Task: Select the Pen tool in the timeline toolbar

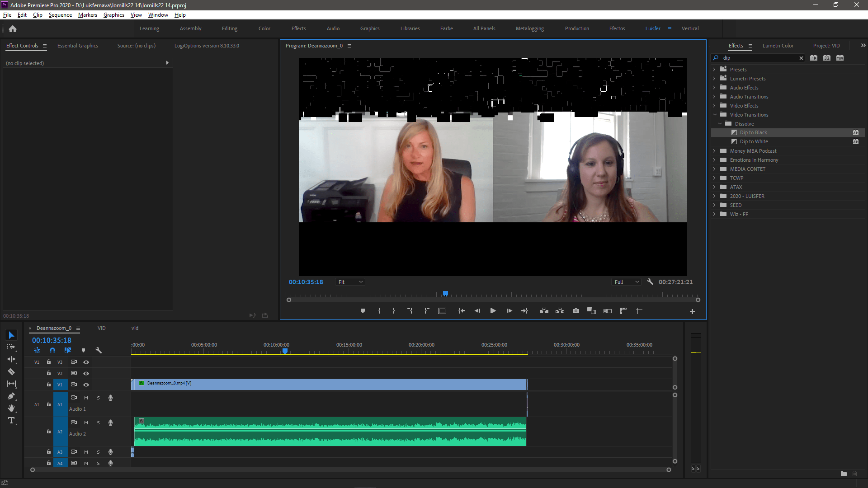Action: click(11, 396)
